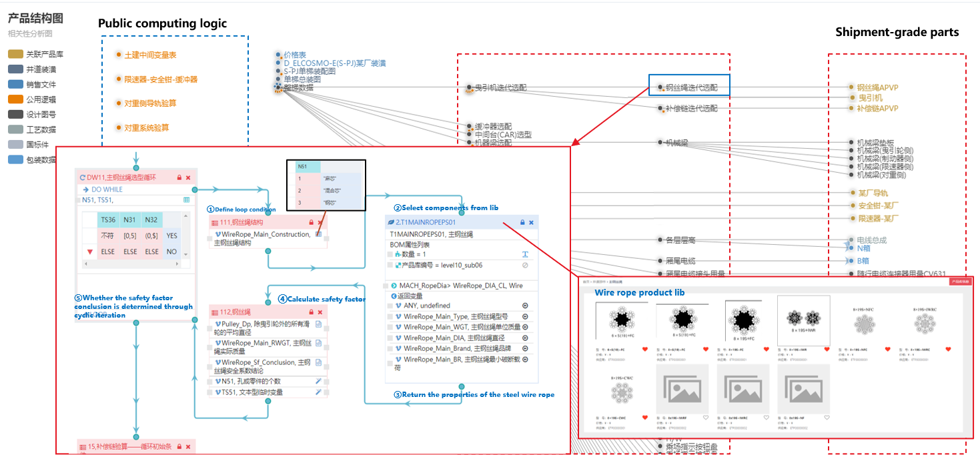980x455 pixels.
Task: Click the disabled icon on 产品库编号 row
Action: click(x=525, y=266)
